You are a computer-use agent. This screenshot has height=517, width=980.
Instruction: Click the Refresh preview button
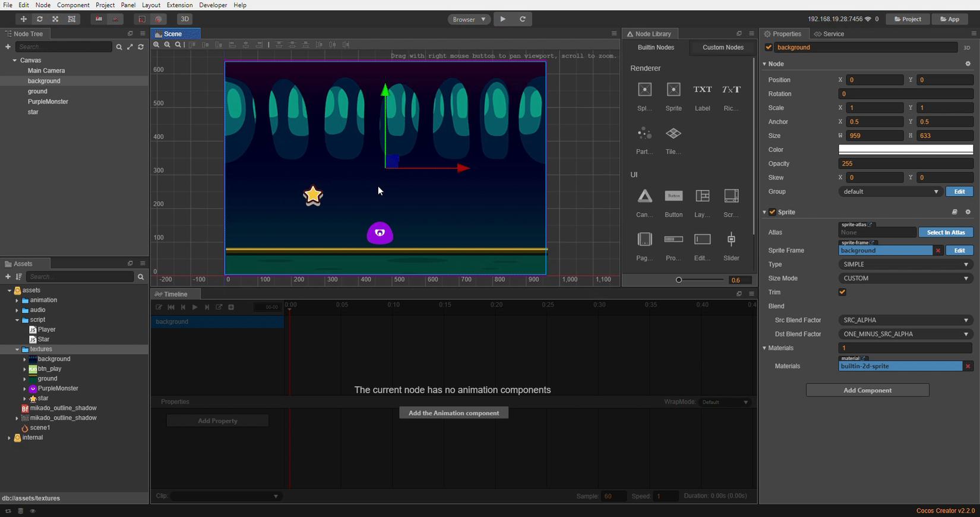[523, 19]
